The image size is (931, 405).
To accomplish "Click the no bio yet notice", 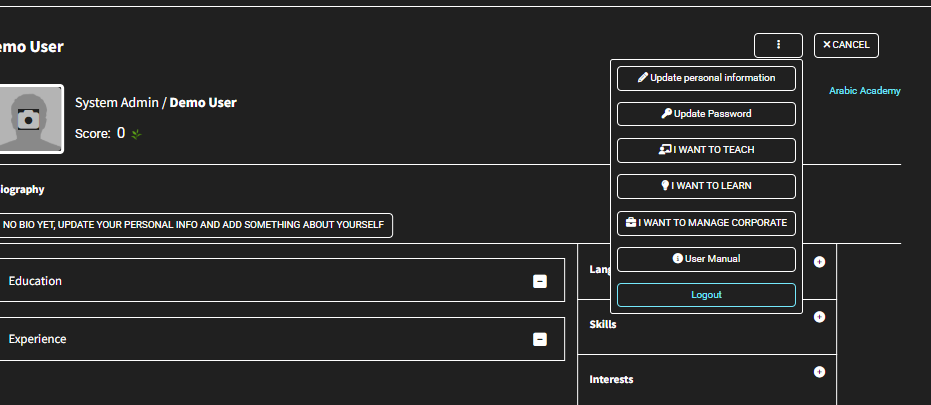I will pos(194,225).
